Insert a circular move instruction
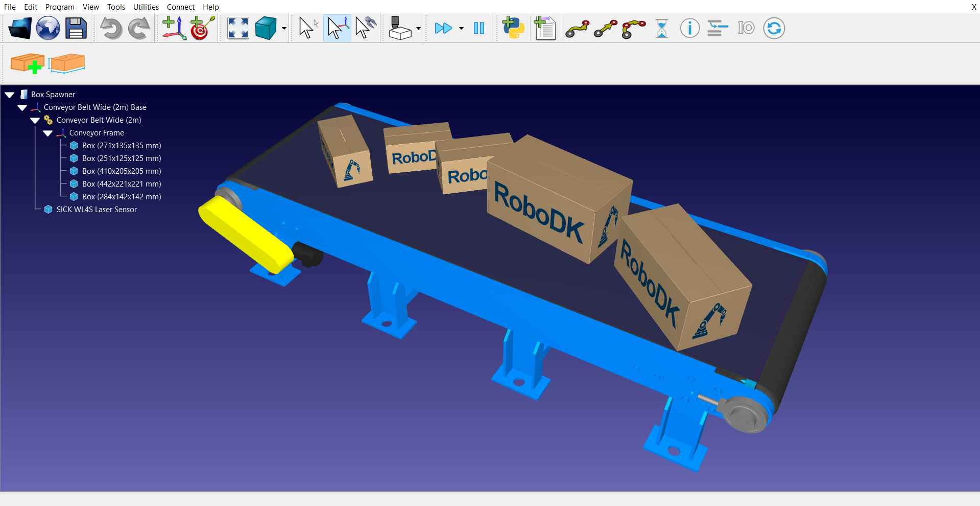This screenshot has width=980, height=506. tap(634, 29)
